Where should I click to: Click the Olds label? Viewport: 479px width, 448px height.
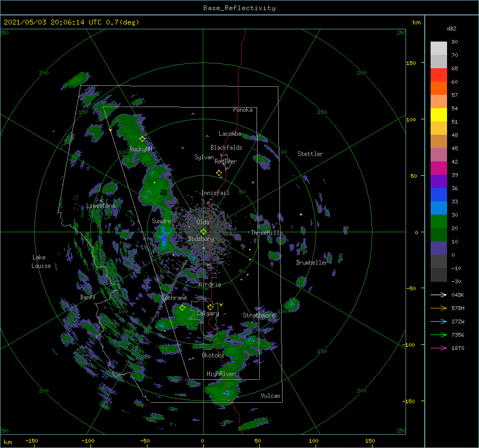pyautogui.click(x=203, y=222)
